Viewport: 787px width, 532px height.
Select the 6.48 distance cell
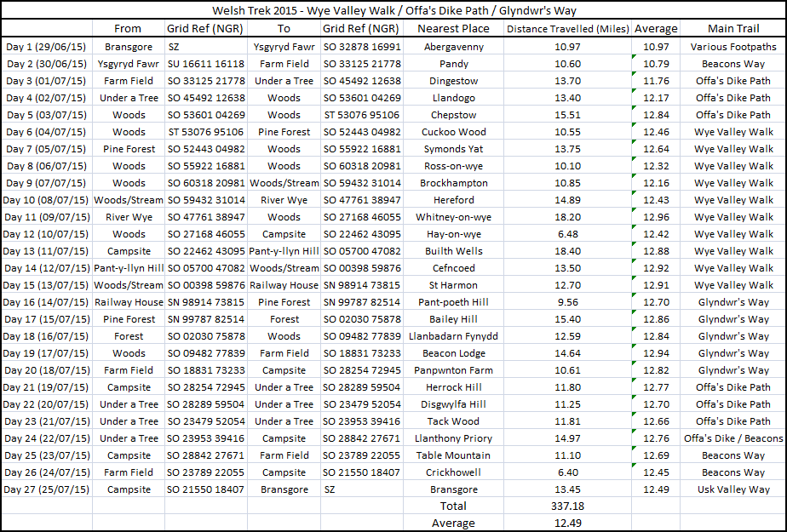click(x=567, y=234)
